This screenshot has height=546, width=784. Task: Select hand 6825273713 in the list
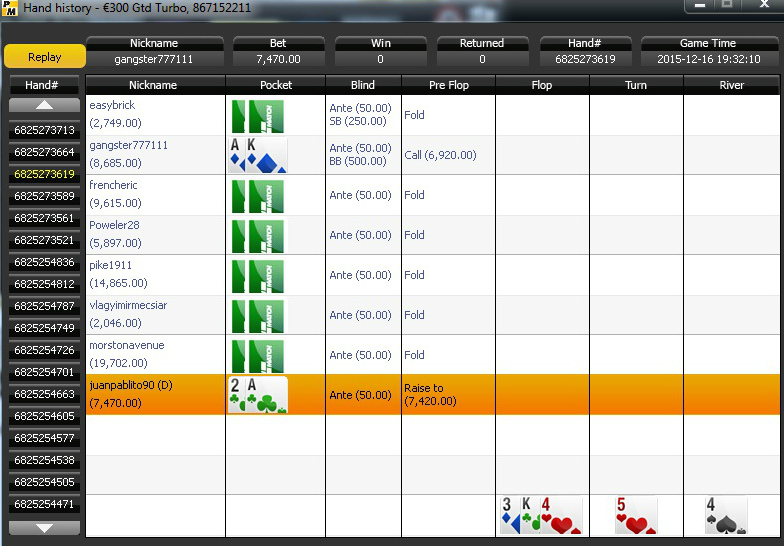44,130
